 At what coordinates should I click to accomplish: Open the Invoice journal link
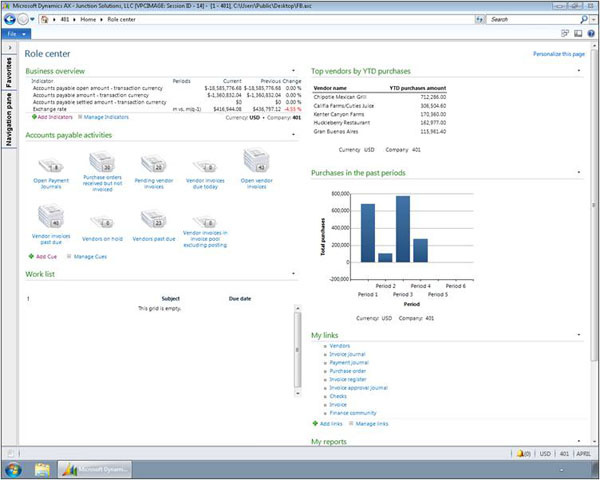point(347,354)
